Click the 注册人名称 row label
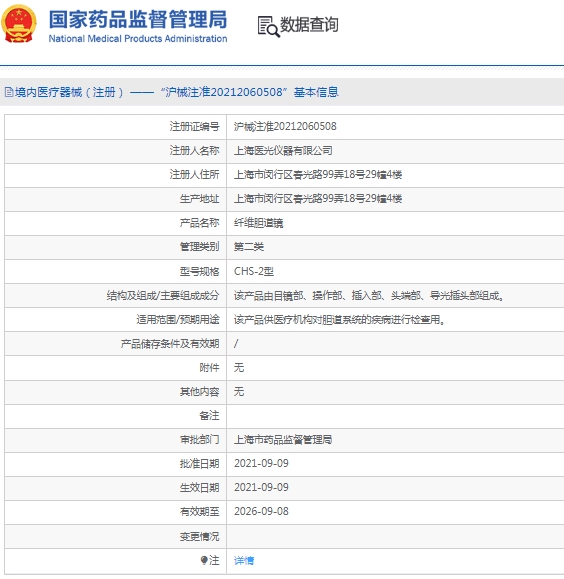 click(x=194, y=151)
